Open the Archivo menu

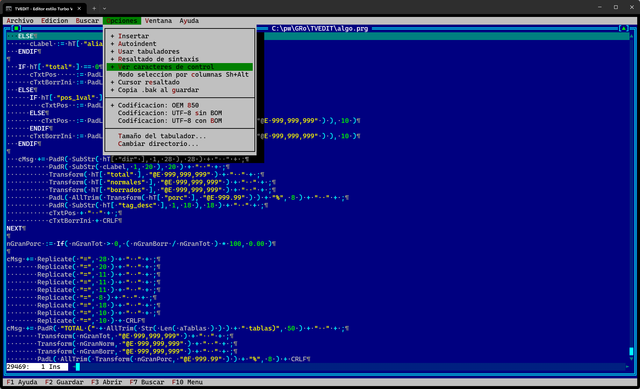[x=20, y=21]
